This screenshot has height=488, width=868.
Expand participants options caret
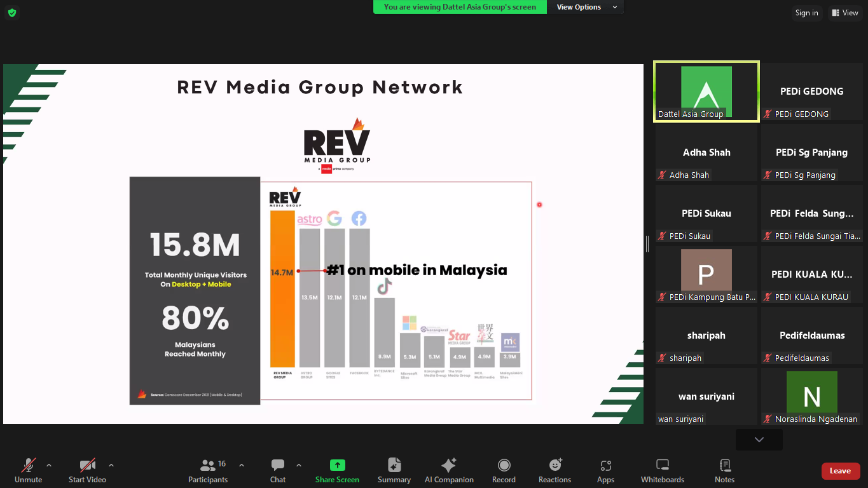click(x=242, y=465)
